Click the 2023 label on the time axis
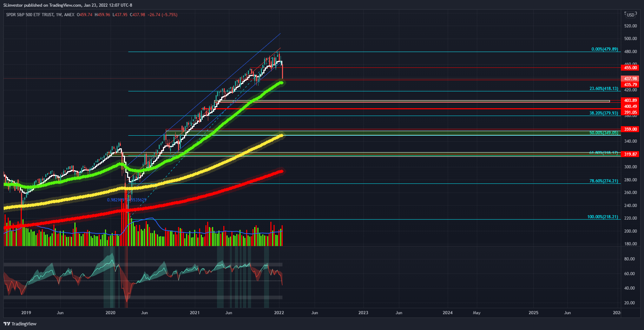 point(363,313)
